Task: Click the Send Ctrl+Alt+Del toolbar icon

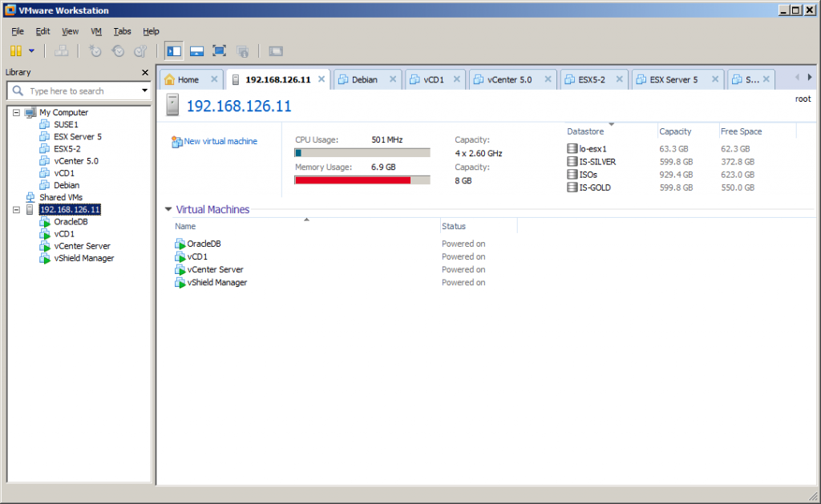Action: point(61,50)
